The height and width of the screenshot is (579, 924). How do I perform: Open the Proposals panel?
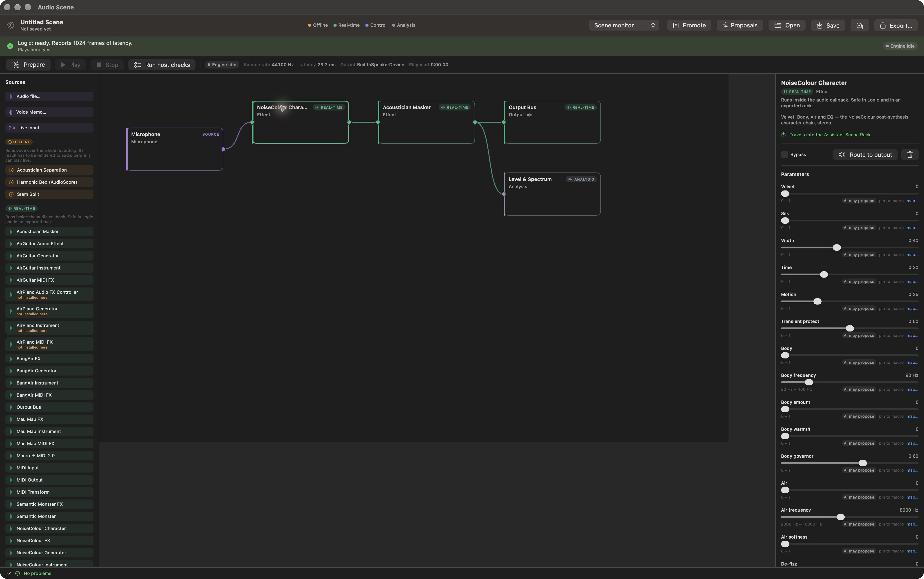tap(740, 25)
